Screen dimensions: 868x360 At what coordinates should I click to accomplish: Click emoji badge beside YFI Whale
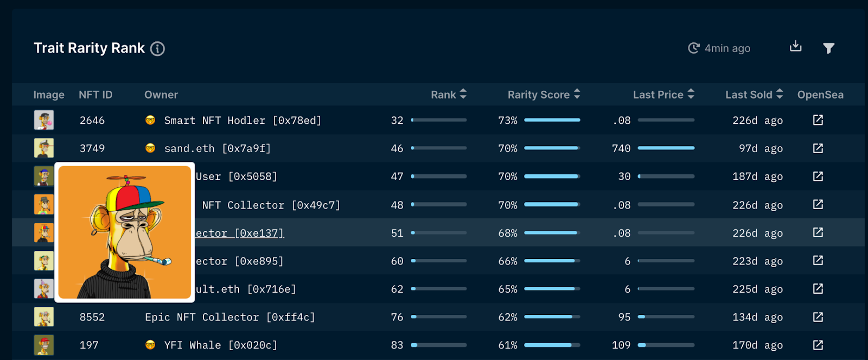point(150,345)
